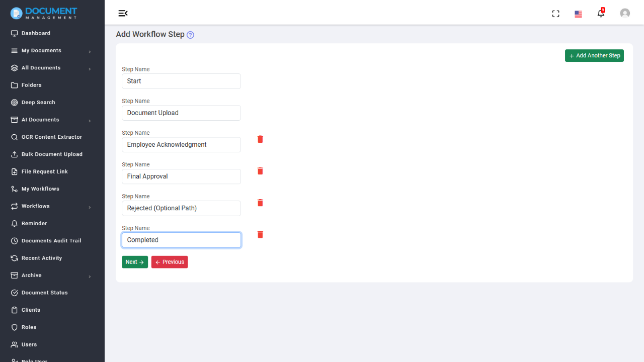Open the Clients page
Viewport: 644px width, 362px height.
tap(30, 310)
